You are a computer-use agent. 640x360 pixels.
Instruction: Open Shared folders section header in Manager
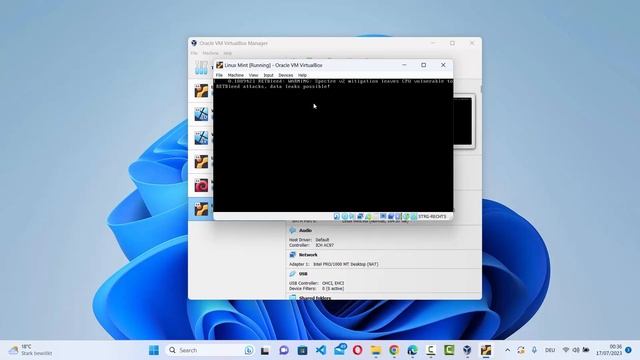click(315, 298)
